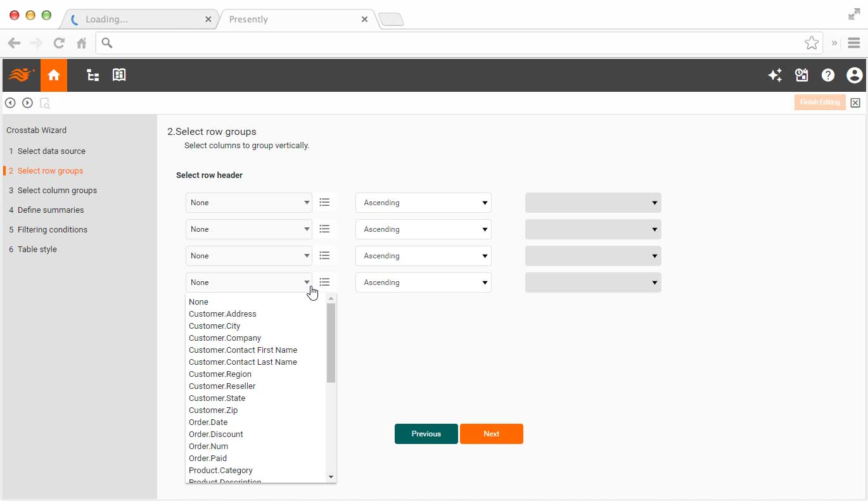The image size is (868, 501).
Task: Expand the first Ascending sort dropdown
Action: 423,203
